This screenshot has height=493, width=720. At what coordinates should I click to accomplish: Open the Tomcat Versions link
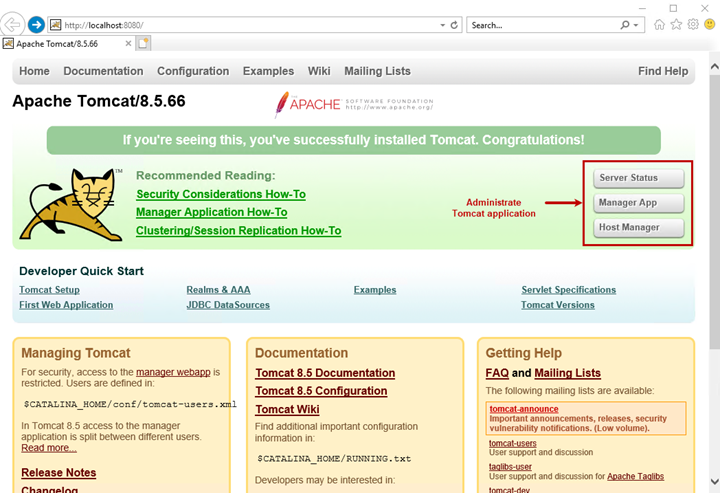(558, 305)
